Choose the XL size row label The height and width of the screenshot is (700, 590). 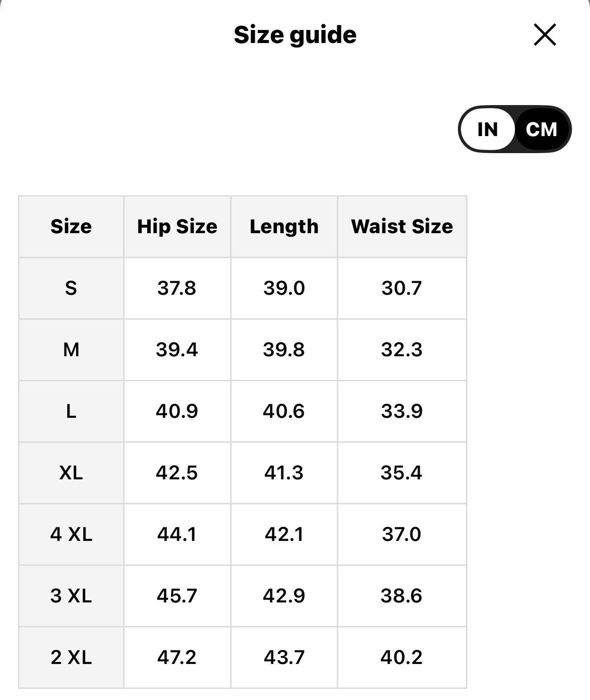click(71, 473)
